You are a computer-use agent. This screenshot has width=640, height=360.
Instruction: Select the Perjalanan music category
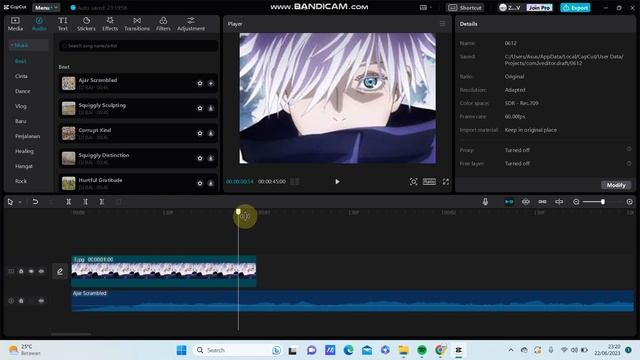27,136
